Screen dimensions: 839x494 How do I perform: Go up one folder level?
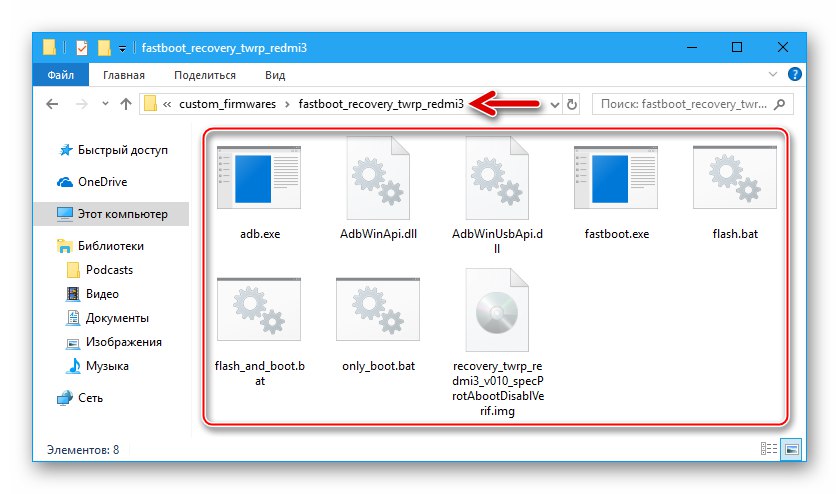[126, 104]
